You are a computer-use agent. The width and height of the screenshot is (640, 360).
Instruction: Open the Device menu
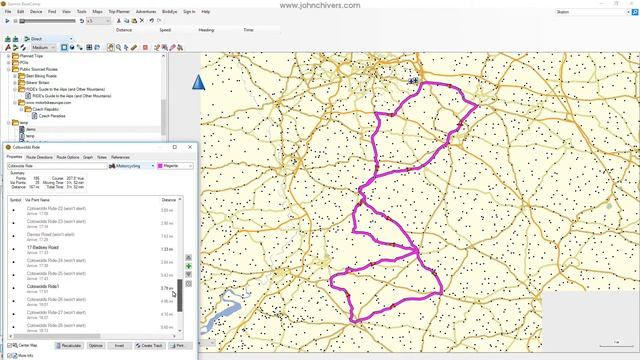36,12
